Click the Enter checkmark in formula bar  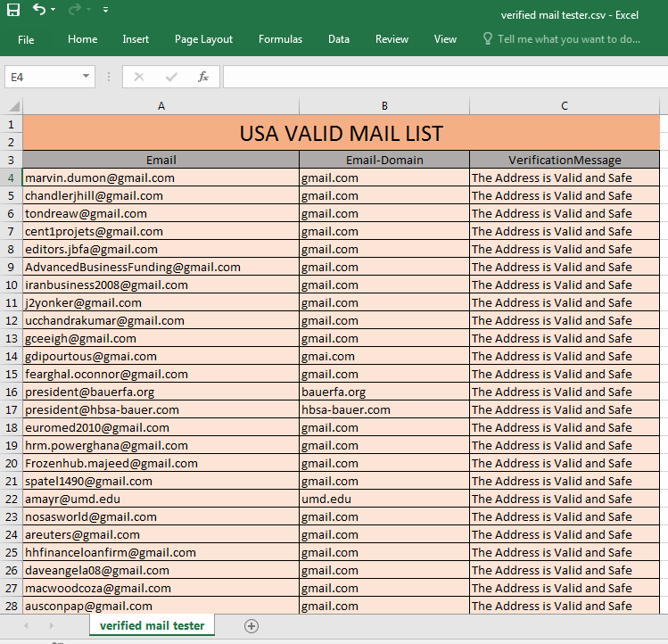[x=170, y=77]
